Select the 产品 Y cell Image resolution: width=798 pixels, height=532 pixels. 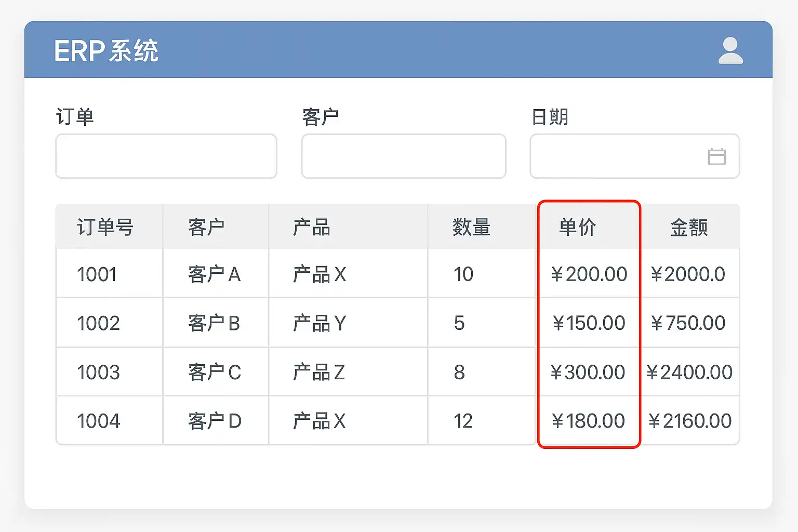click(x=319, y=323)
